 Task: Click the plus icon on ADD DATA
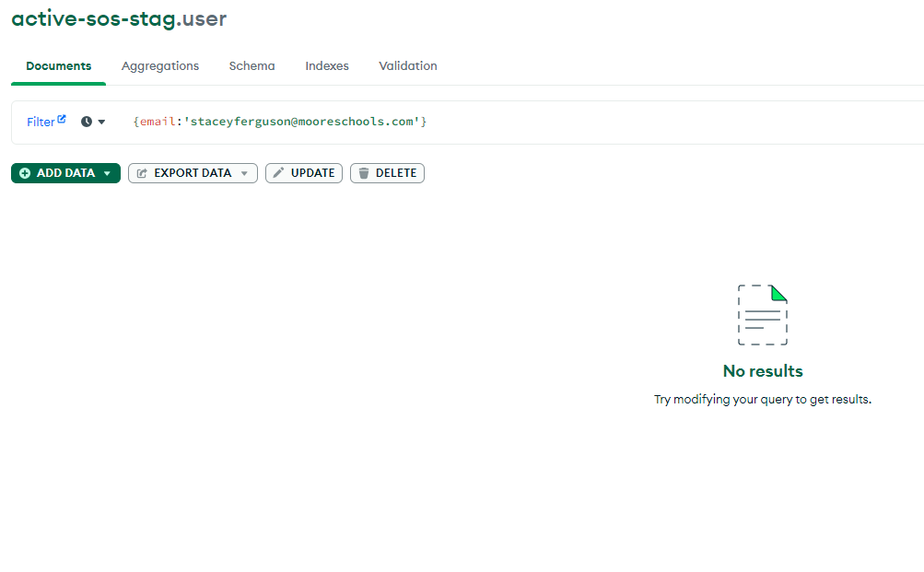25,173
